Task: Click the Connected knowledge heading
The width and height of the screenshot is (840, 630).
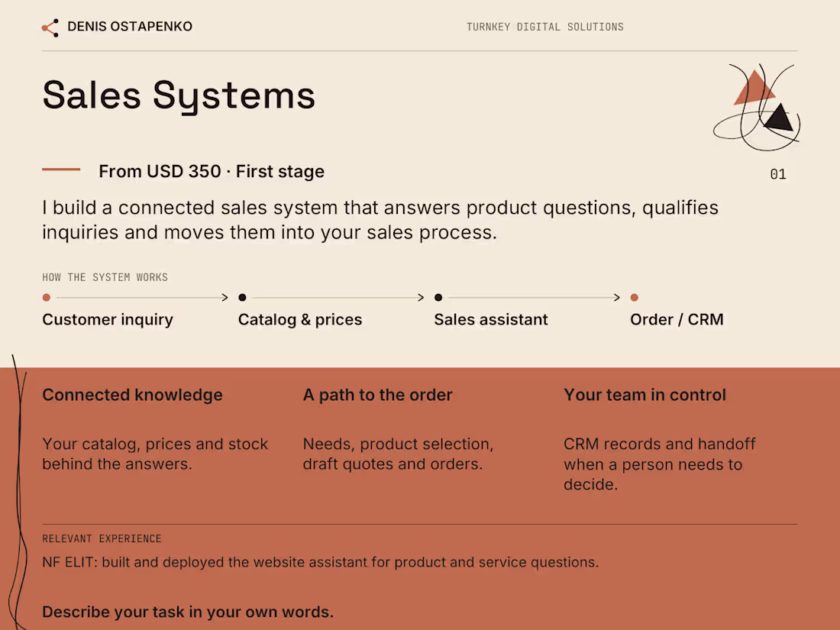Action: [x=132, y=396]
